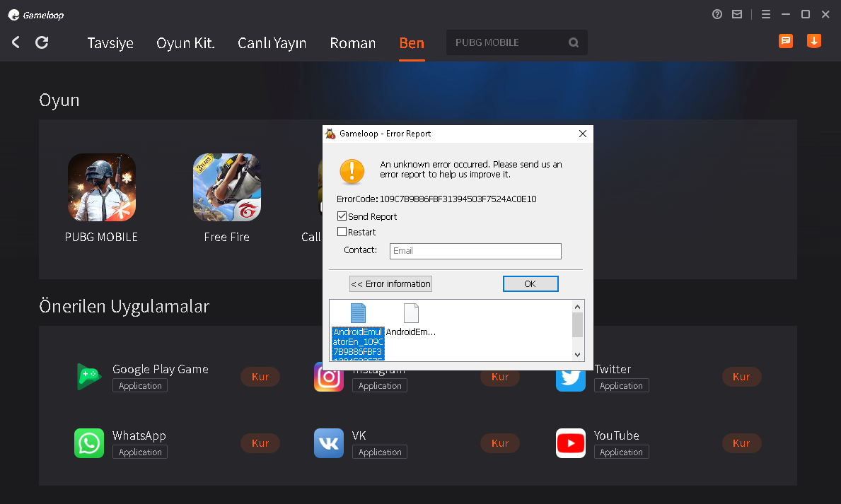Check the Restart checkbox
841x504 pixels.
[342, 232]
